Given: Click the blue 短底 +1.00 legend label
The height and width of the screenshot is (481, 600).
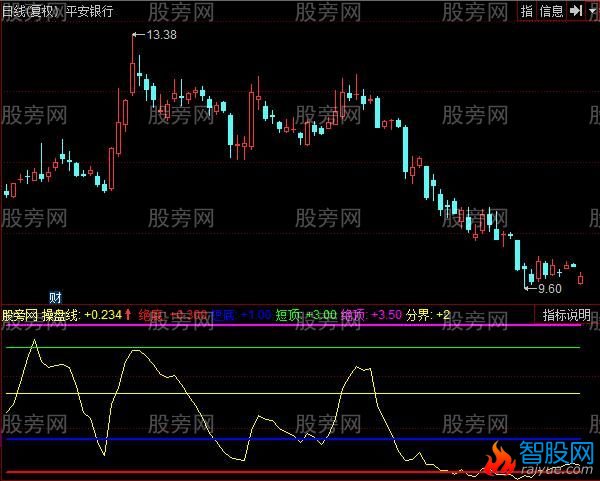Looking at the screenshot, I should point(242,315).
